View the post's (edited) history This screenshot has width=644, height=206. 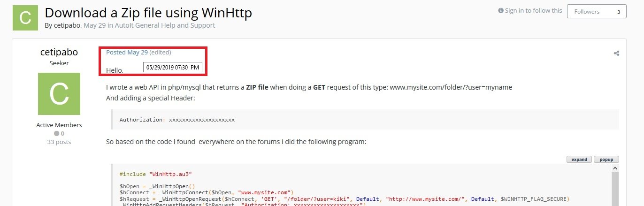click(160, 52)
